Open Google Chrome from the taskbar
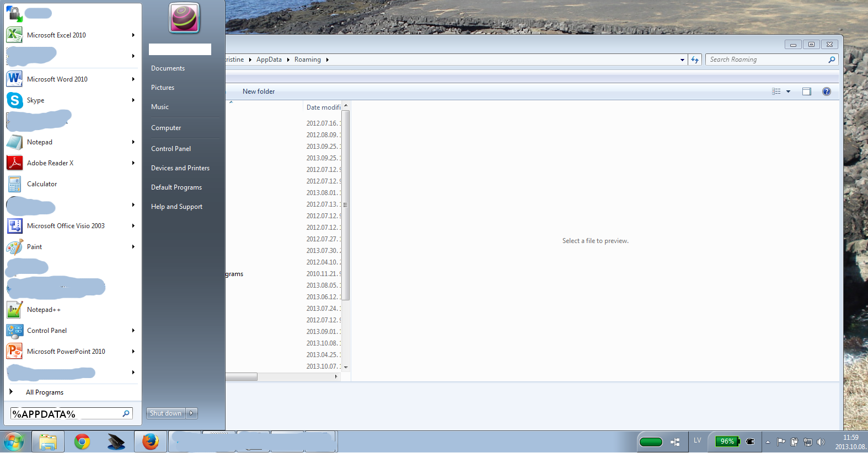868x453 pixels. coord(82,441)
